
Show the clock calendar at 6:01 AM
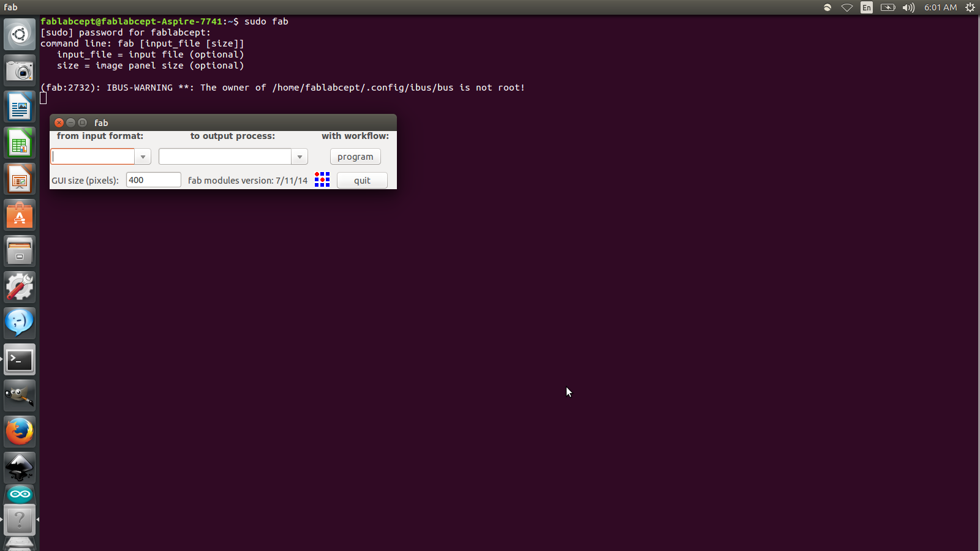point(940,7)
